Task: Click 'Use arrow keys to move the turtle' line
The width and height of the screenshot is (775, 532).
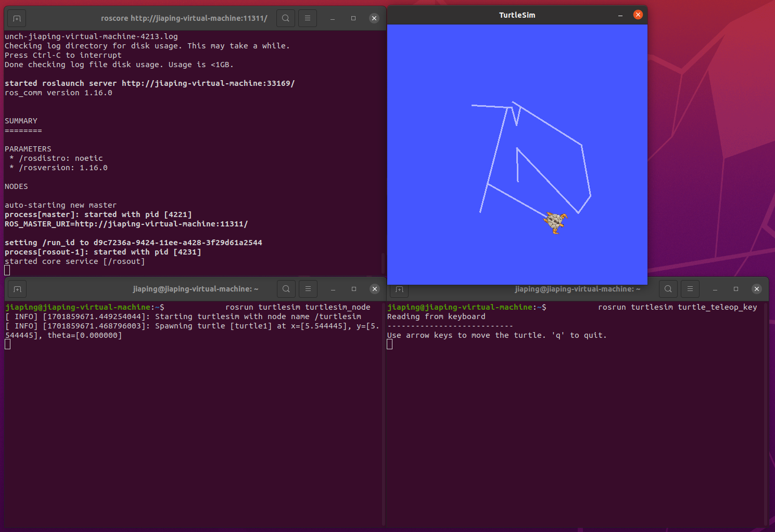Action: tap(497, 335)
